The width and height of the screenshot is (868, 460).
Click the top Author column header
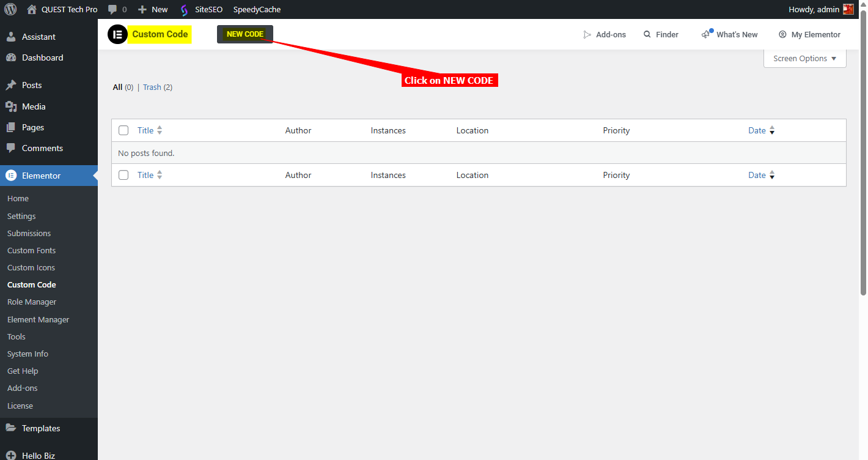pyautogui.click(x=298, y=130)
